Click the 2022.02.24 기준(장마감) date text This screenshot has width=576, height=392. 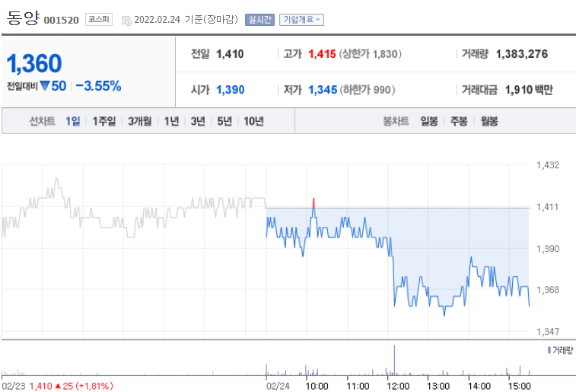[186, 20]
